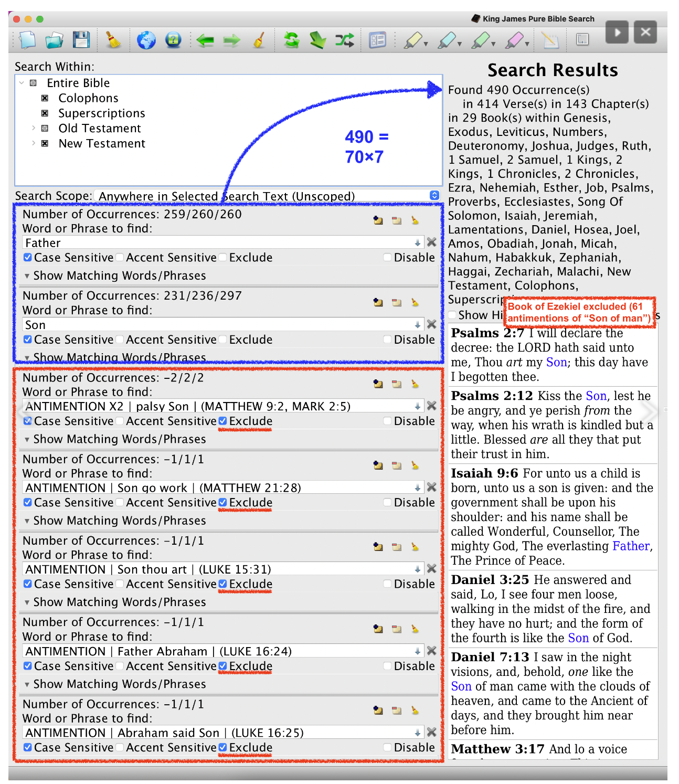The image size is (679, 784).
Task: Add phrase icon in Son search block
Action: [x=378, y=302]
